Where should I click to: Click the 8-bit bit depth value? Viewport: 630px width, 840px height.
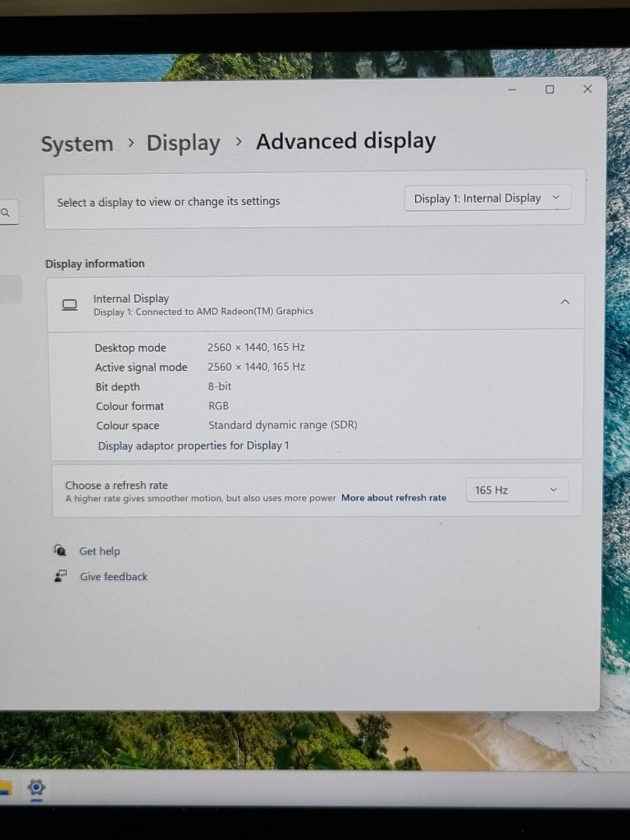tap(220, 386)
